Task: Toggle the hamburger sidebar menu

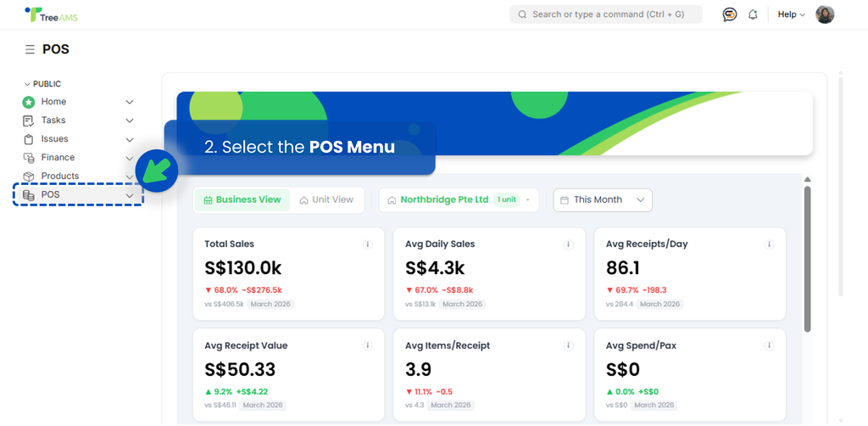Action: tap(30, 50)
